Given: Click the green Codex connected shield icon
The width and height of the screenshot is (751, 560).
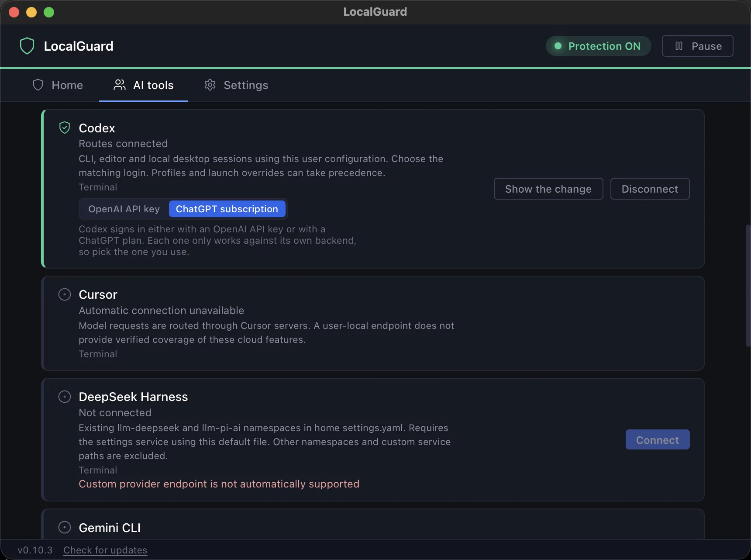Looking at the screenshot, I should pos(65,128).
